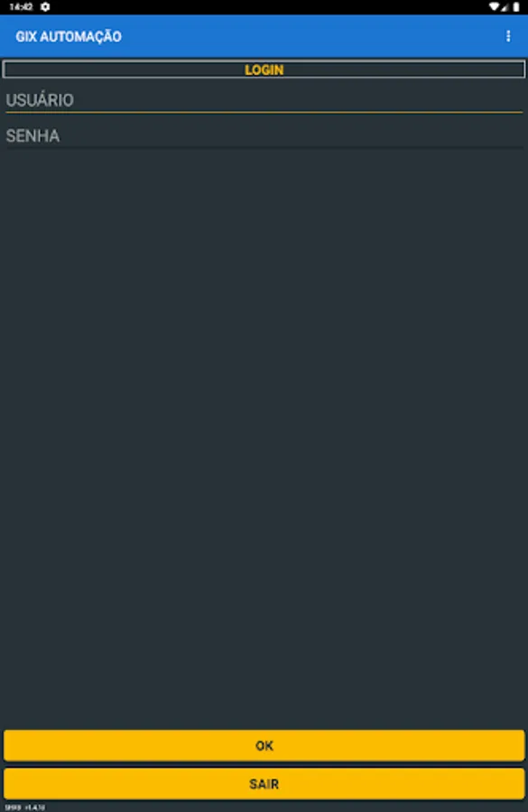The width and height of the screenshot is (528, 812).
Task: Open the three-dot overflow menu
Action: click(x=508, y=36)
